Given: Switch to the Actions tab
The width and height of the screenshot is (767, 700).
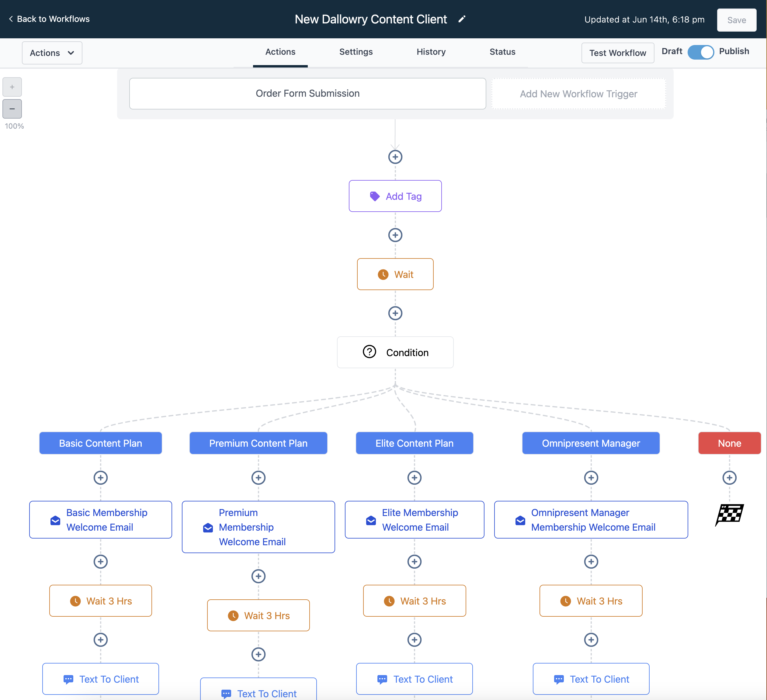Looking at the screenshot, I should point(280,52).
